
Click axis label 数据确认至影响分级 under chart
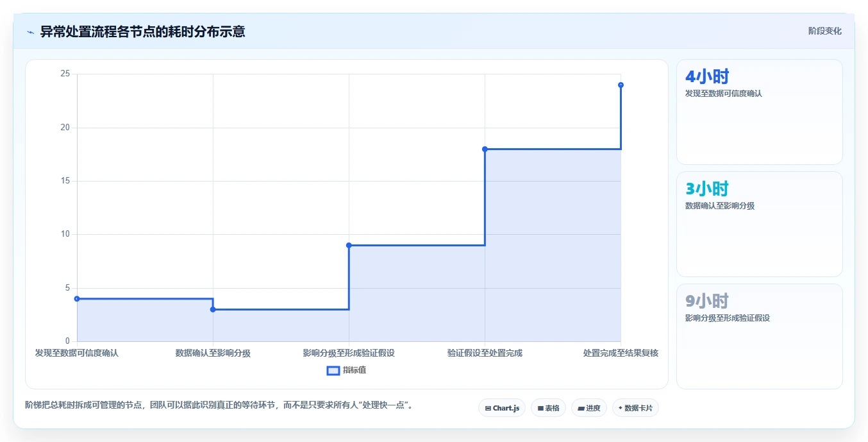click(213, 353)
